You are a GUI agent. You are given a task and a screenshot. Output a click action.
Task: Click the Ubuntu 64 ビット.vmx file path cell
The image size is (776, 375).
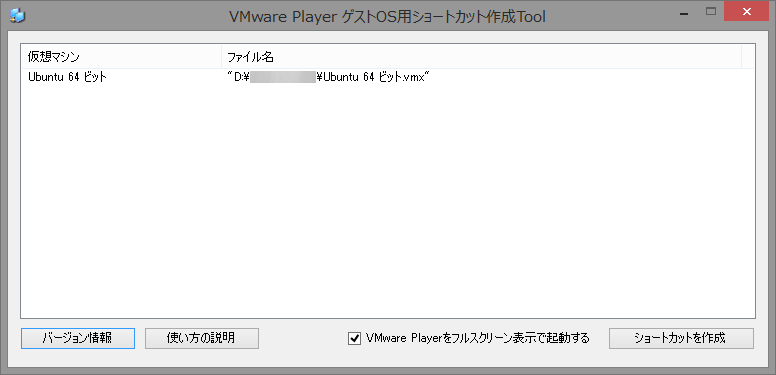click(328, 77)
